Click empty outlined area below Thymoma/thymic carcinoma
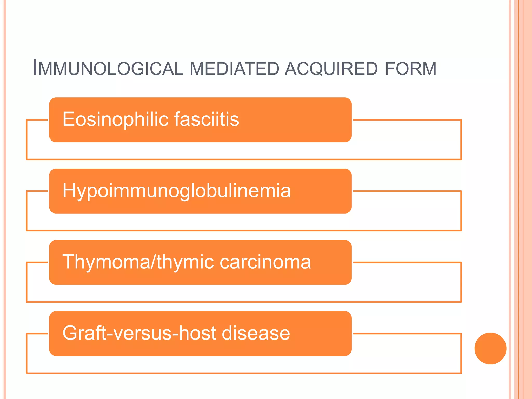Viewport: 532px width, 399px height. coord(244,293)
